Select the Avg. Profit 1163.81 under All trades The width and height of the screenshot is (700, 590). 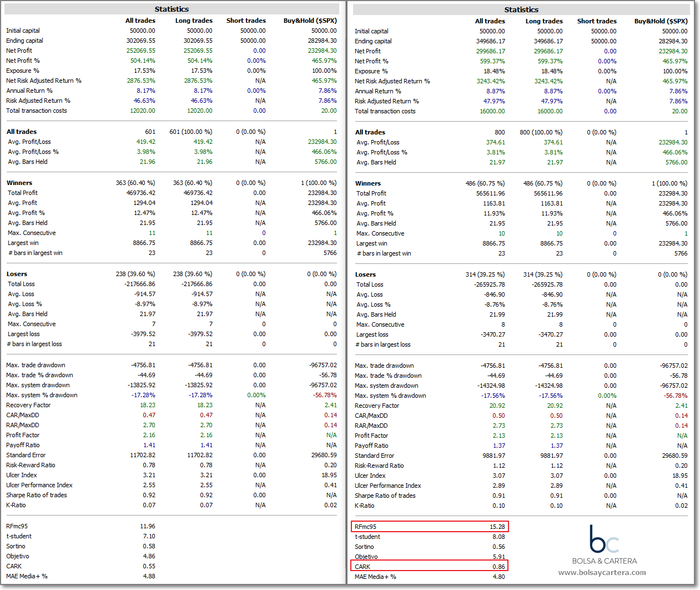494,203
